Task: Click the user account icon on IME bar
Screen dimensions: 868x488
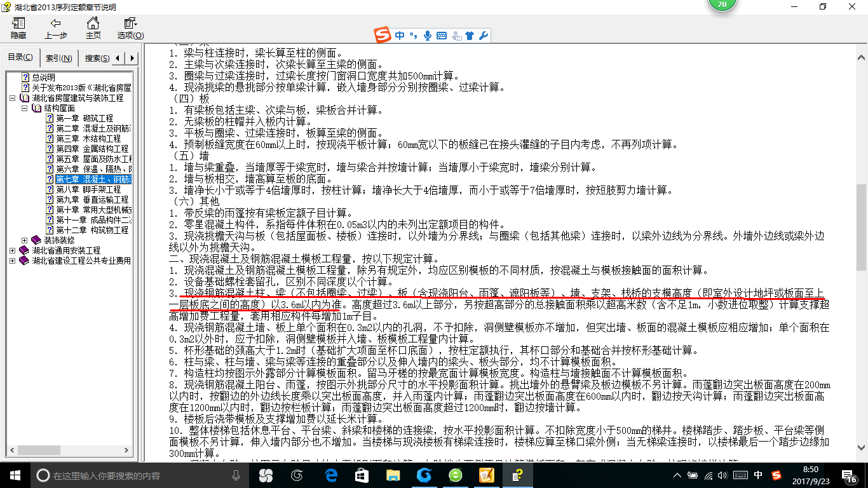Action: (456, 36)
